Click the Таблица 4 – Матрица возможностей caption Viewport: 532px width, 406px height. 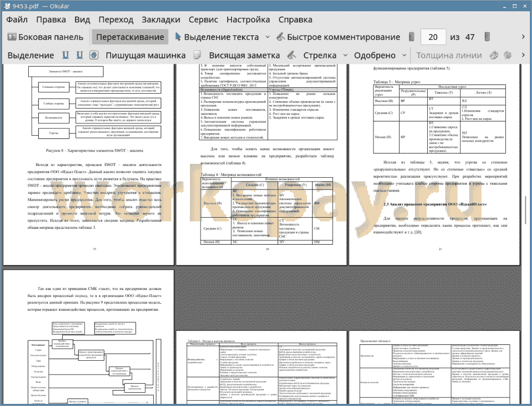click(x=231, y=175)
